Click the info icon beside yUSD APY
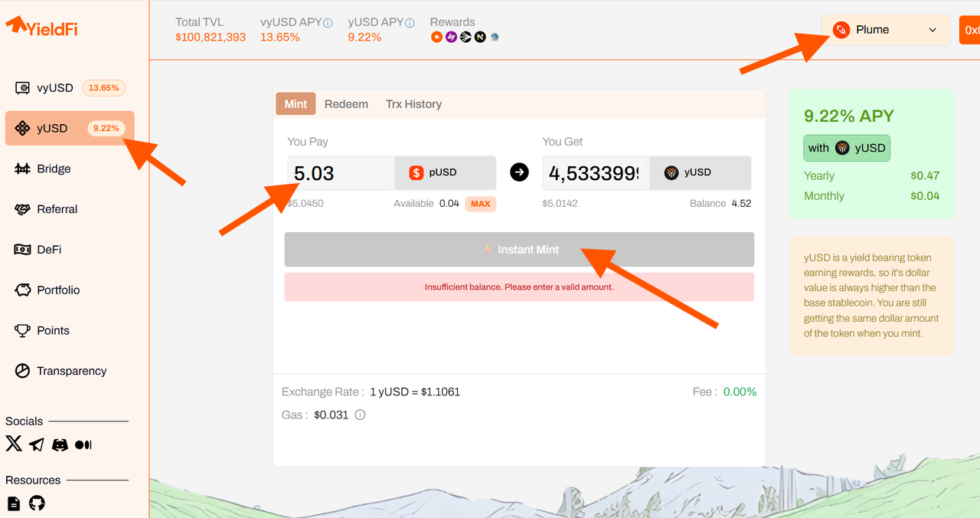980x518 pixels. (x=410, y=23)
